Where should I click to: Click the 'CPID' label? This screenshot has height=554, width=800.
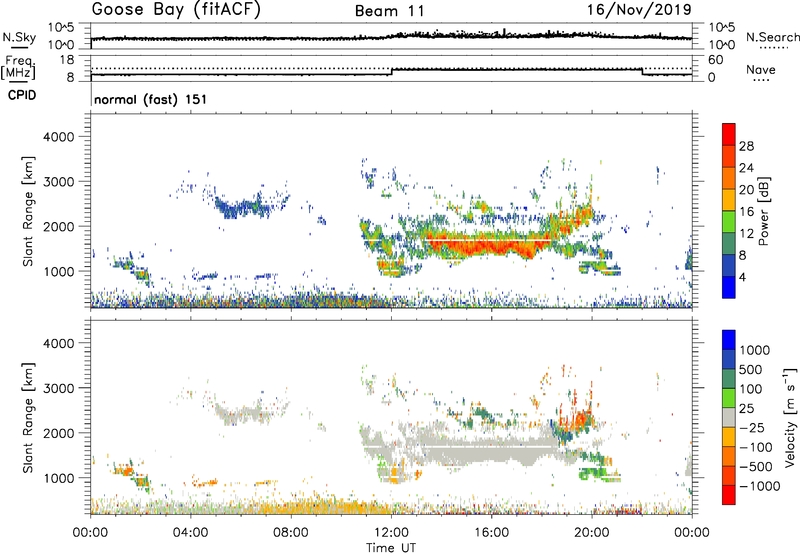(x=22, y=95)
